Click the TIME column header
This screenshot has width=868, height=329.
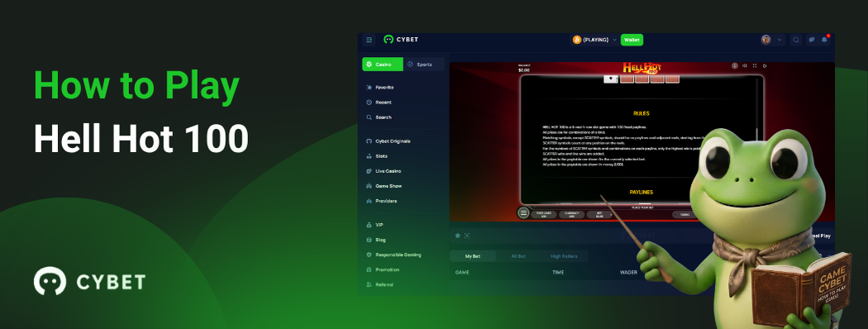[558, 273]
